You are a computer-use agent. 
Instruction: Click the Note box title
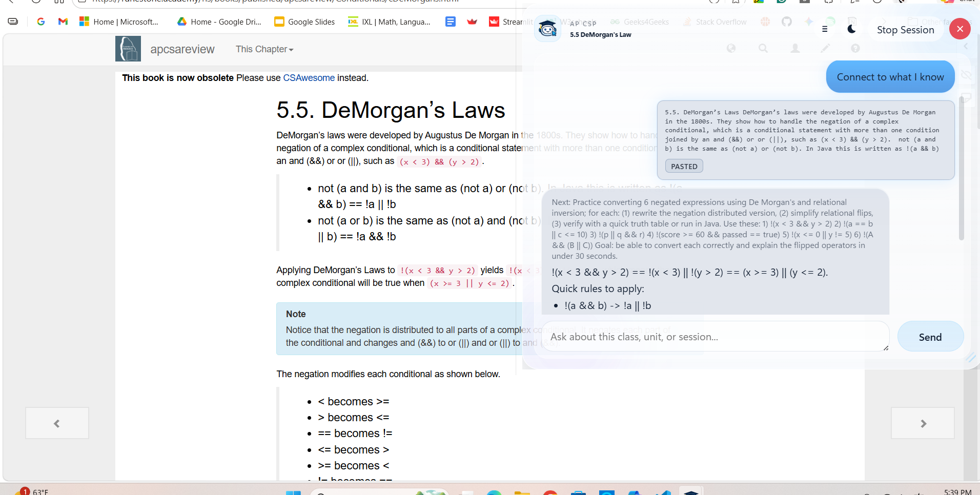pyautogui.click(x=296, y=314)
